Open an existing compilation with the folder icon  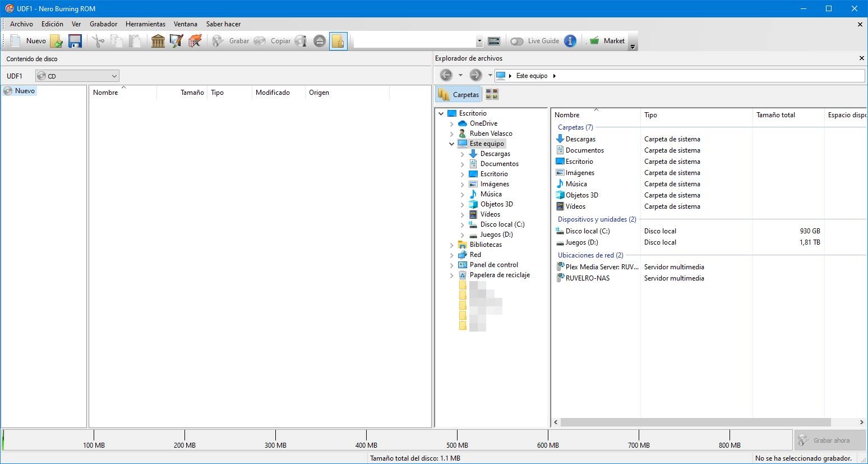[56, 41]
